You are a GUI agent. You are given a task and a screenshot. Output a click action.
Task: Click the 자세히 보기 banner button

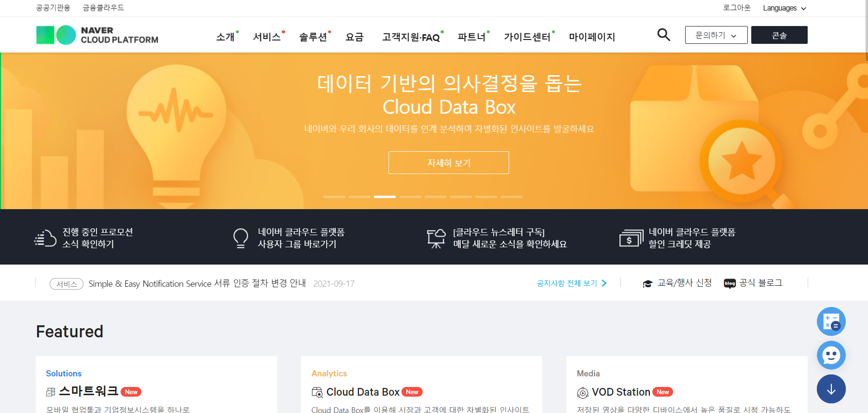tap(449, 163)
